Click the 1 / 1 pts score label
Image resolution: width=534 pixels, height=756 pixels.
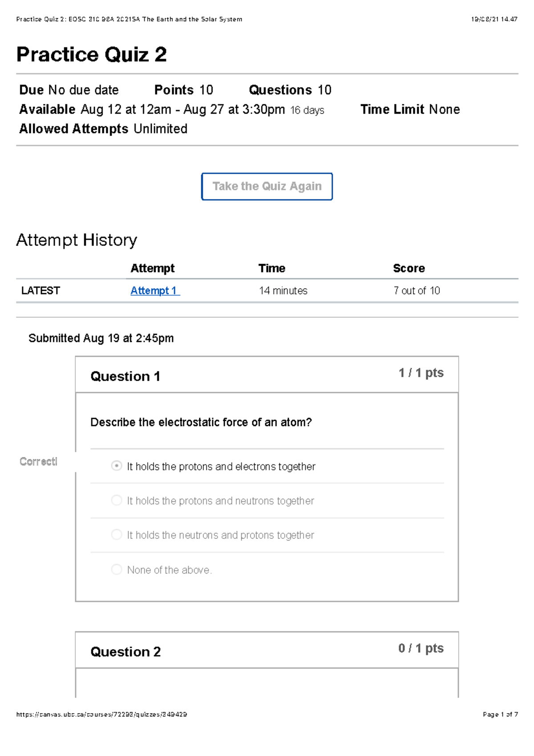coord(421,373)
